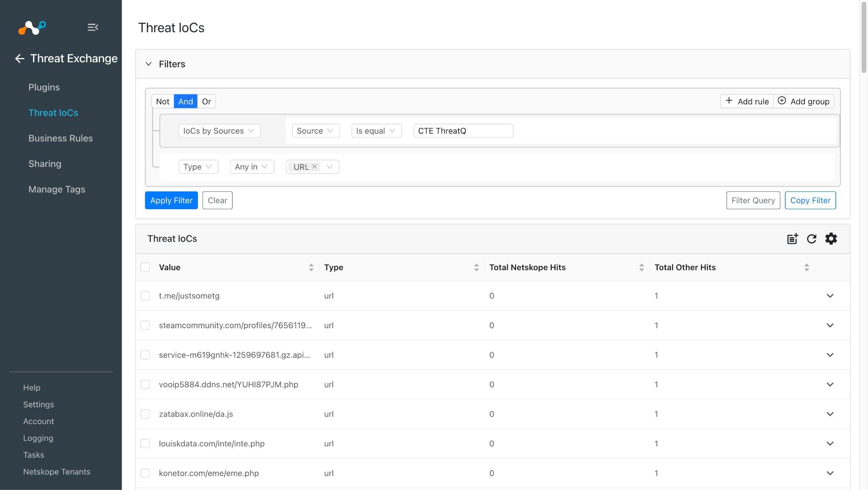Select all rows checkbox in header
The width and height of the screenshot is (868, 490).
coord(145,267)
